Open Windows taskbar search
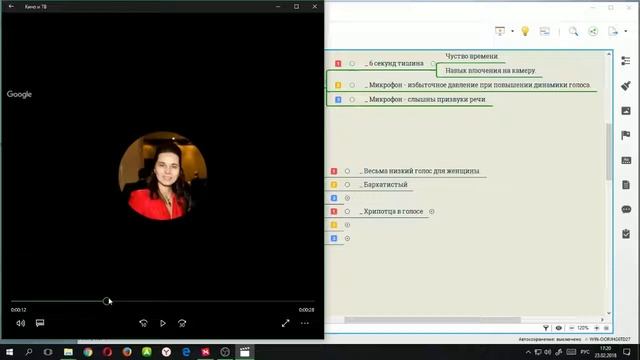The height and width of the screenshot is (360, 640). coord(29,352)
